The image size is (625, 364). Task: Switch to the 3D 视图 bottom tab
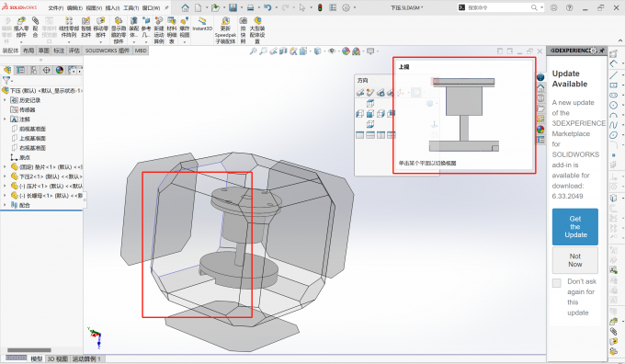pos(58,358)
